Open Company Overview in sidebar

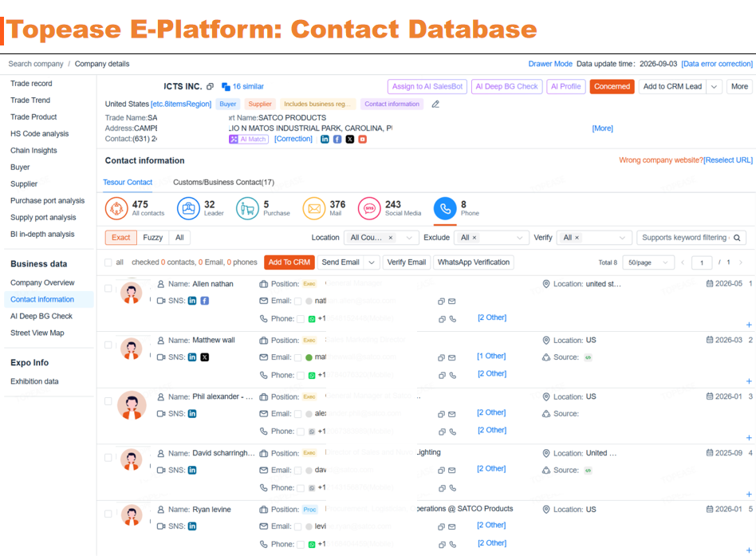pos(42,282)
